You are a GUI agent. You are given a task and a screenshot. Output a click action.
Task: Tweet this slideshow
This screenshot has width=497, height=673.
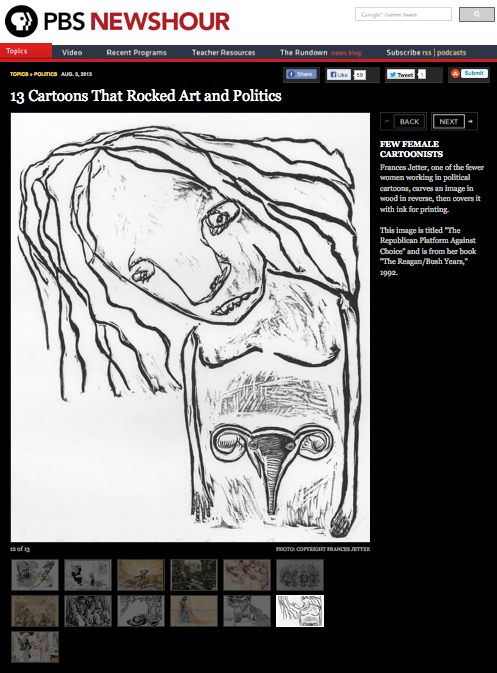coord(401,75)
